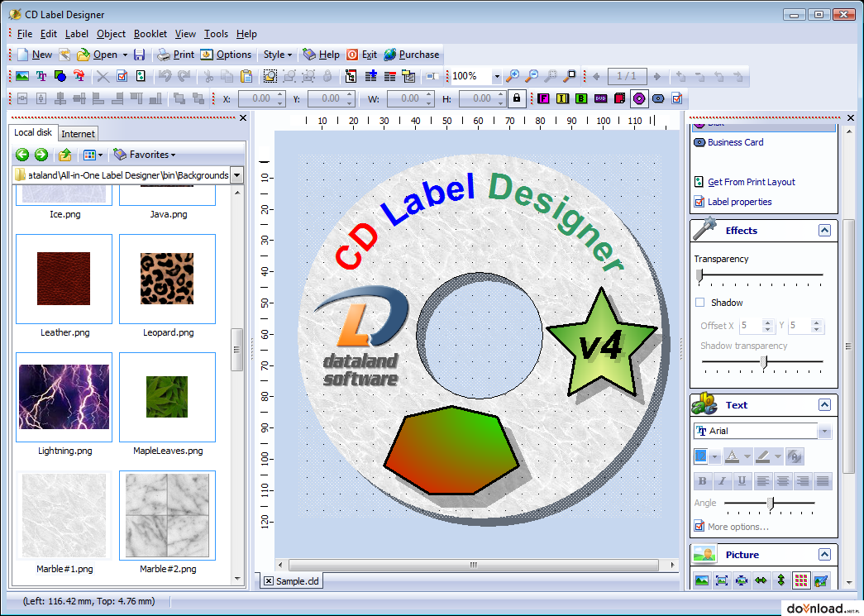The image size is (864, 616).
Task: Select the Front cover label type icon
Action: pyautogui.click(x=543, y=98)
